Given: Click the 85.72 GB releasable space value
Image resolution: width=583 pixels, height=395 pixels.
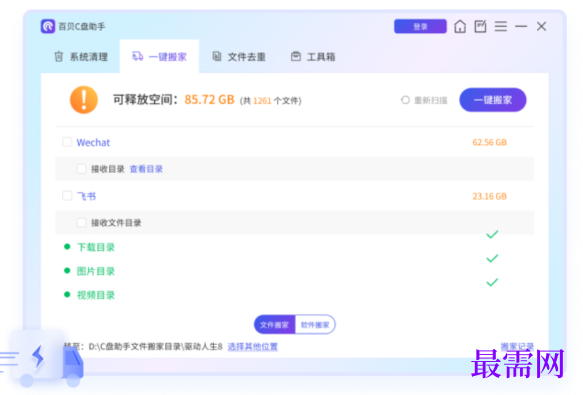Looking at the screenshot, I should (x=209, y=100).
